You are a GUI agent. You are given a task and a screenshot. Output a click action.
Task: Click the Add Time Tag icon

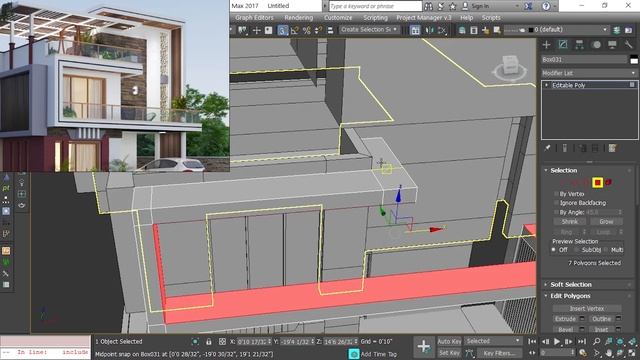click(353, 354)
